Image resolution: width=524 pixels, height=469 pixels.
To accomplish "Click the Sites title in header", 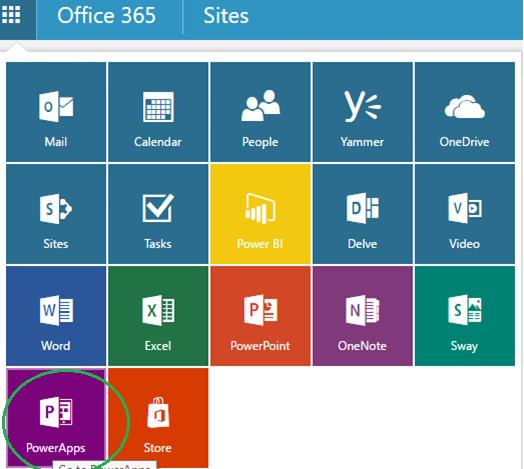I will (226, 15).
